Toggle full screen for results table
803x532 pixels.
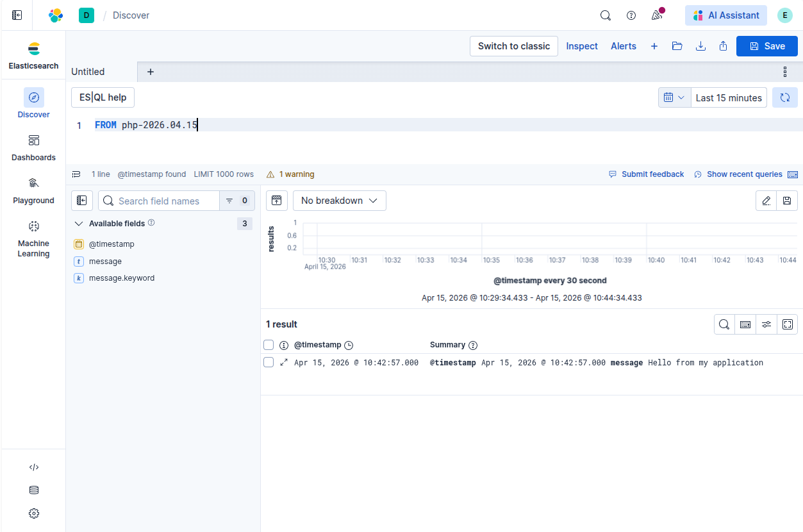coord(788,324)
